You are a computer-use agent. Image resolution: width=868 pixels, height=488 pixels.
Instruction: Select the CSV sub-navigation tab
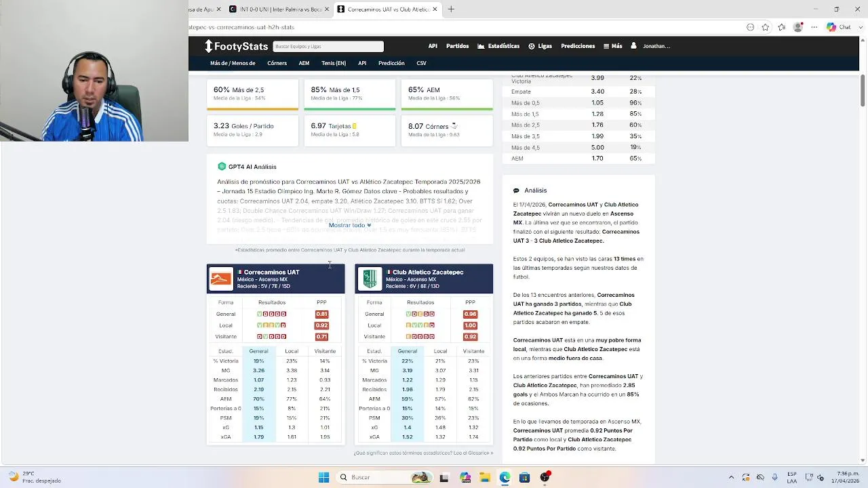pos(421,63)
